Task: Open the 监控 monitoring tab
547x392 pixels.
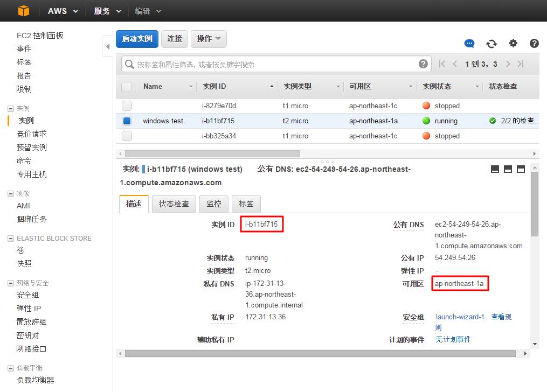Action: click(214, 204)
